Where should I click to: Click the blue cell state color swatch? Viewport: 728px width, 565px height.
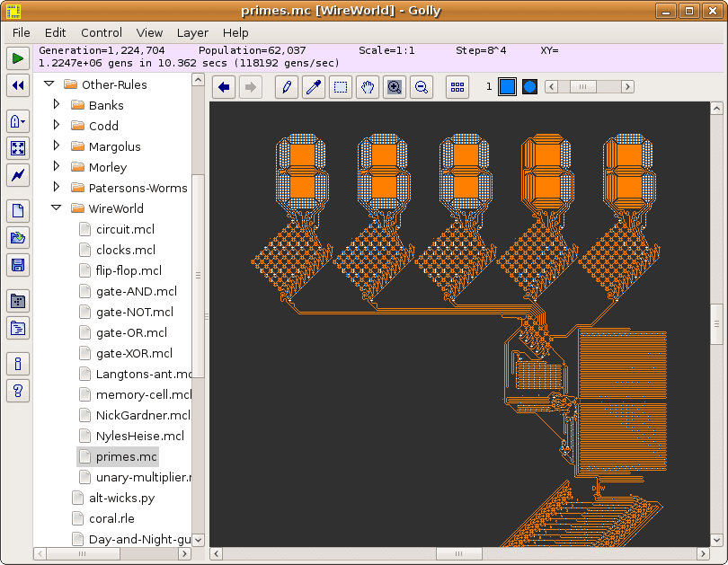coord(507,87)
